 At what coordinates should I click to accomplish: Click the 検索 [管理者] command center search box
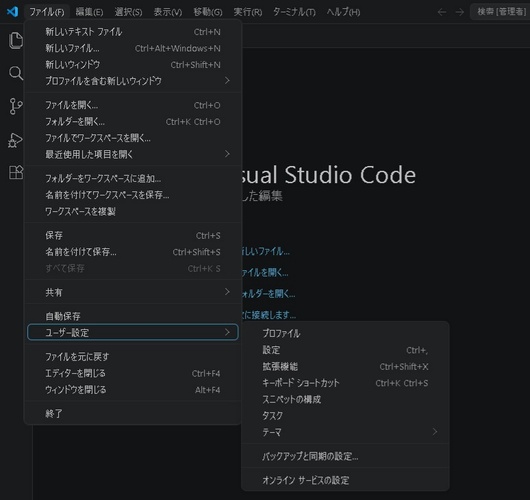(x=500, y=12)
